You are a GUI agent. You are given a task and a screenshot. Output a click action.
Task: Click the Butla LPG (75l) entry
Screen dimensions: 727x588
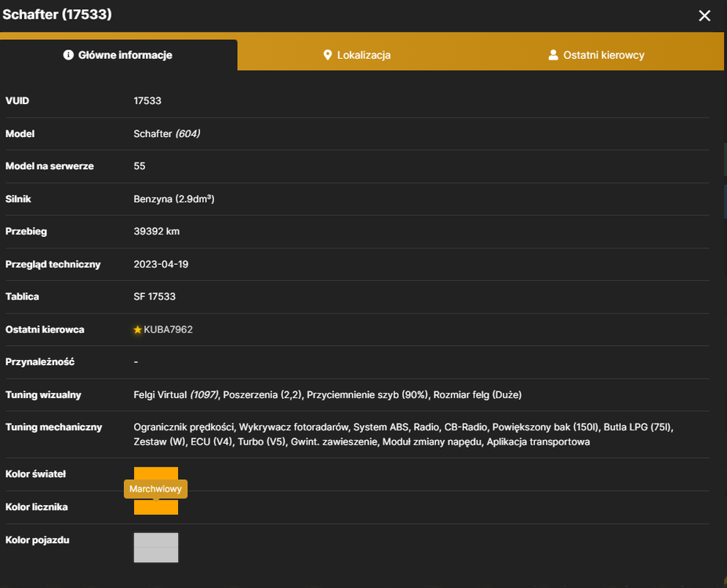point(638,427)
